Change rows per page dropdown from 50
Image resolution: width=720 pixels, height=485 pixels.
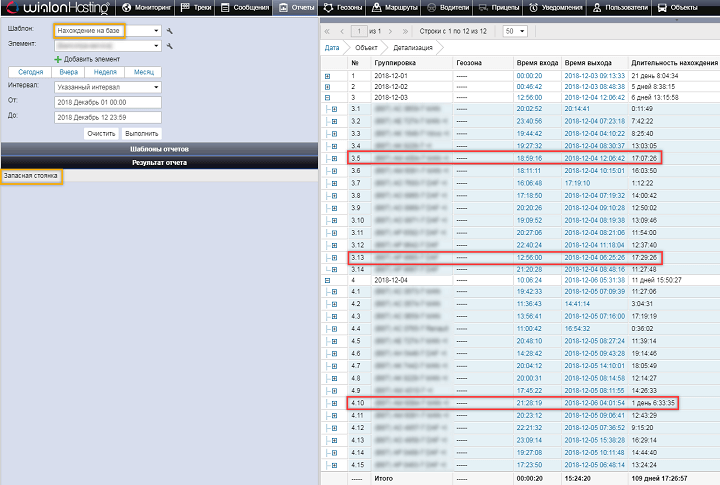point(515,31)
